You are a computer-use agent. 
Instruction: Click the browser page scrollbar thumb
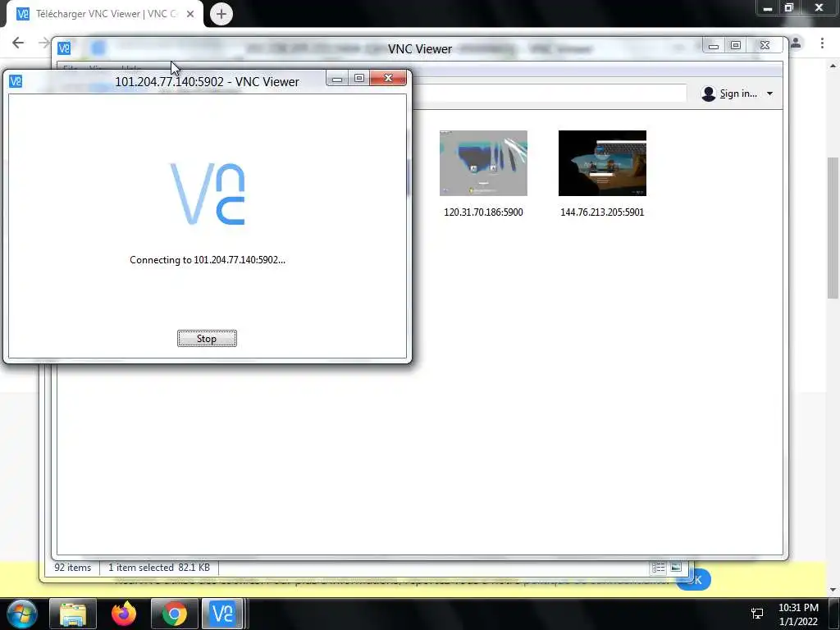coord(833,228)
